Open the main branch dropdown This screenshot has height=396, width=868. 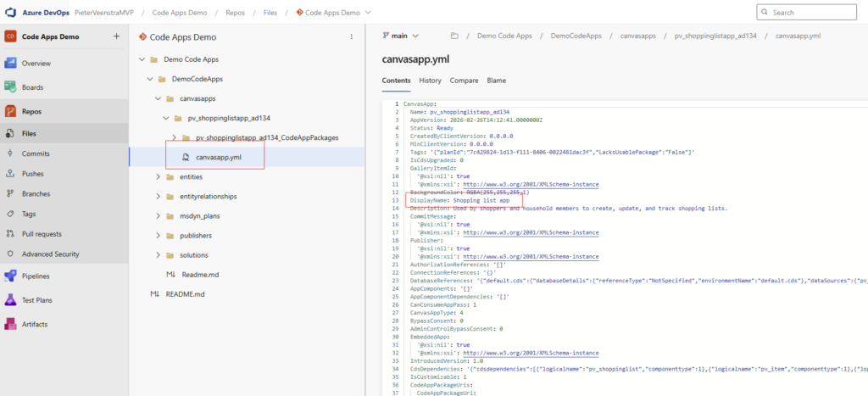[x=401, y=36]
